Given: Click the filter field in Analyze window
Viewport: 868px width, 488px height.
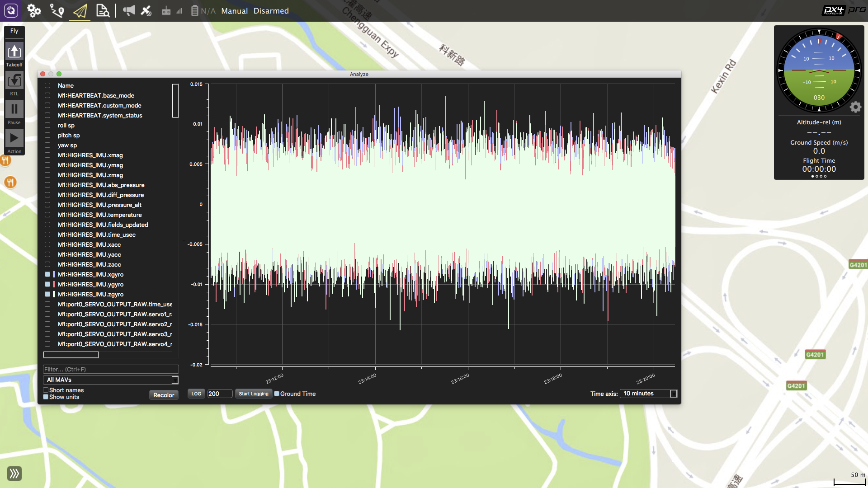Looking at the screenshot, I should [110, 369].
